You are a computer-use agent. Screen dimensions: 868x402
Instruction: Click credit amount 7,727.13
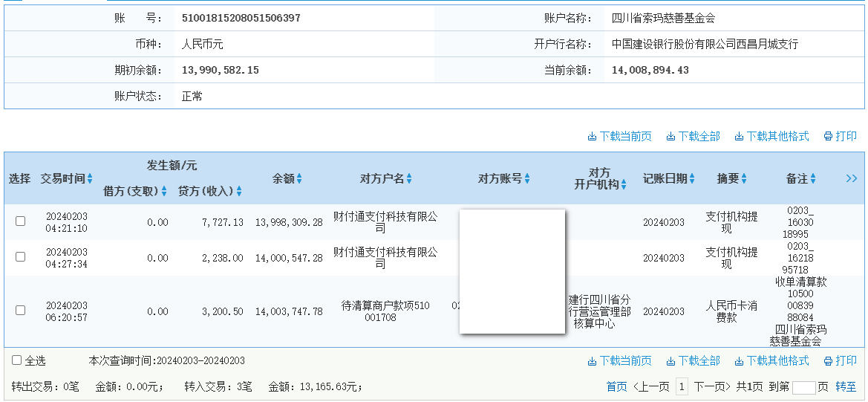click(223, 222)
